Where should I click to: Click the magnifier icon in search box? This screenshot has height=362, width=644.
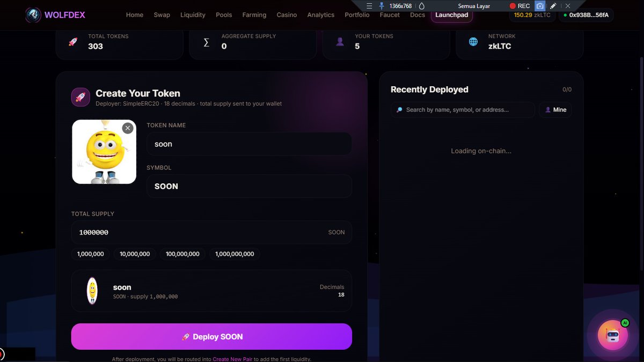399,109
